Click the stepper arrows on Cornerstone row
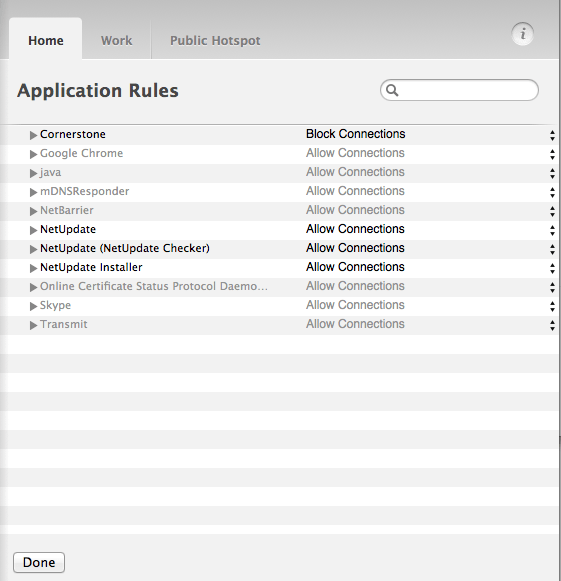The height and width of the screenshot is (581, 561). coord(552,135)
